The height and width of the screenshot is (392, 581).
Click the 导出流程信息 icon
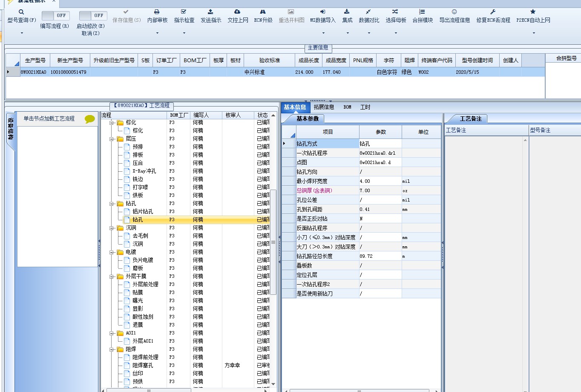coord(454,12)
